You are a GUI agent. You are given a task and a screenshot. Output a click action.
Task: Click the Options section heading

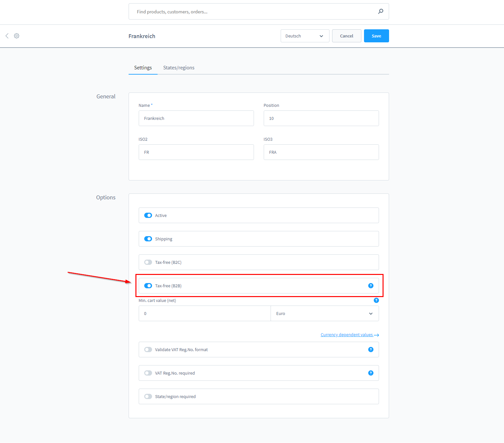106,197
